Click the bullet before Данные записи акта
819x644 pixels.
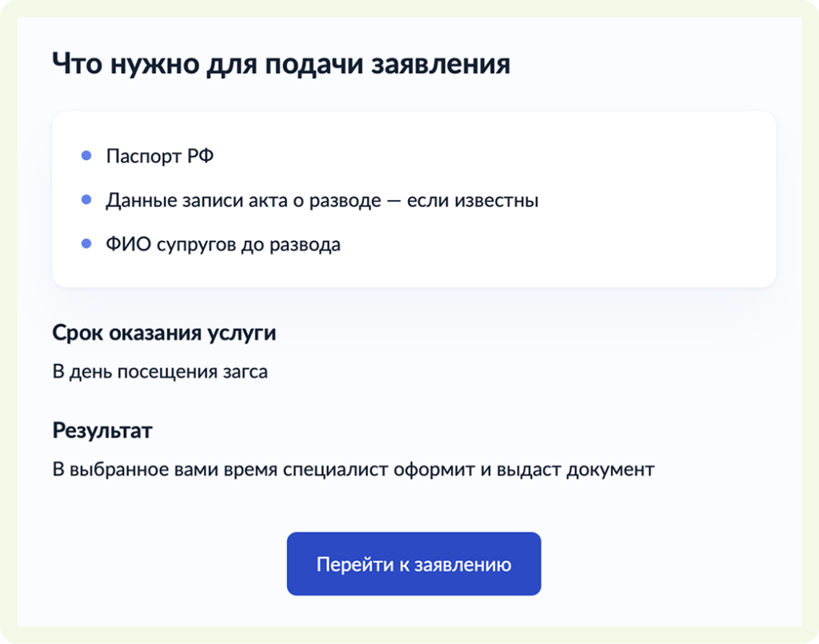(86, 199)
